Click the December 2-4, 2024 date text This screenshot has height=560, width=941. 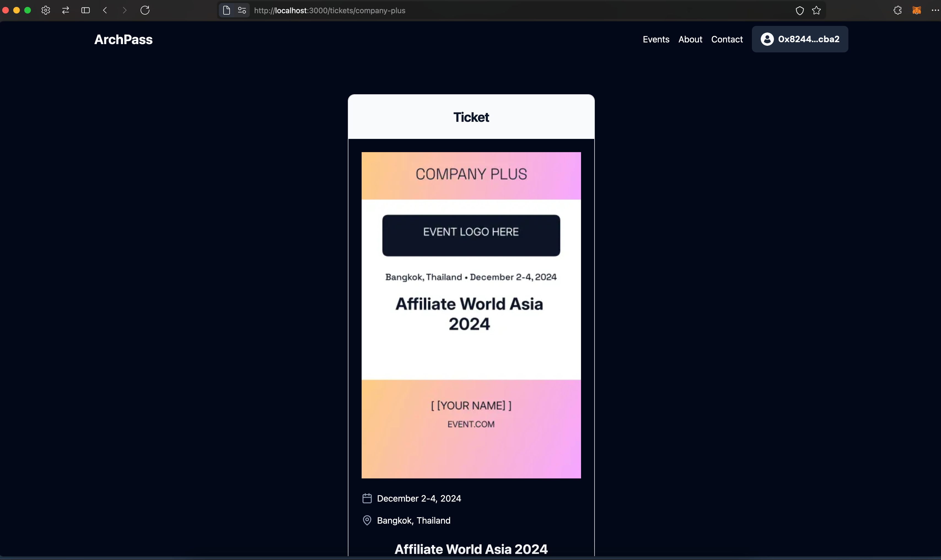[x=419, y=499]
